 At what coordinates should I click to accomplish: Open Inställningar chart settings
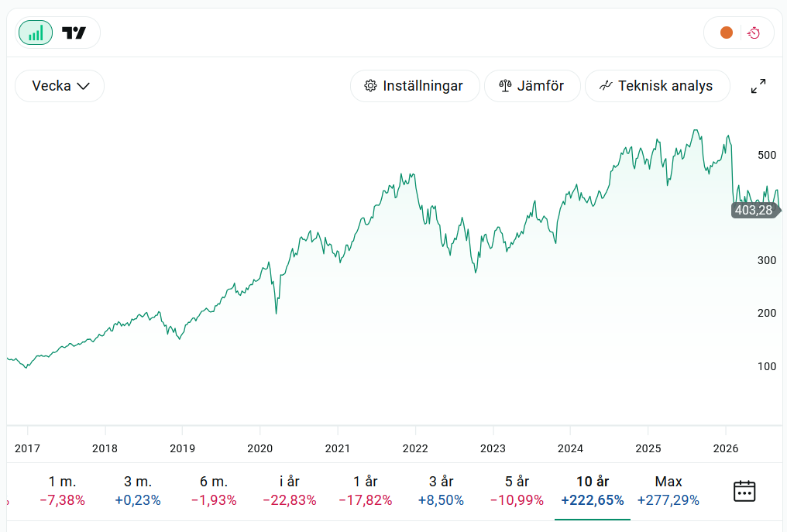414,86
